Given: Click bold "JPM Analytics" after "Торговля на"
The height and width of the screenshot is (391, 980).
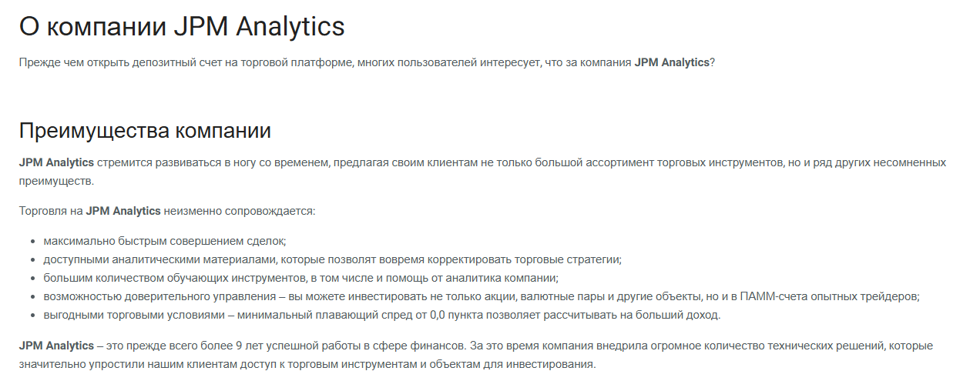Looking at the screenshot, I should click(x=123, y=211).
